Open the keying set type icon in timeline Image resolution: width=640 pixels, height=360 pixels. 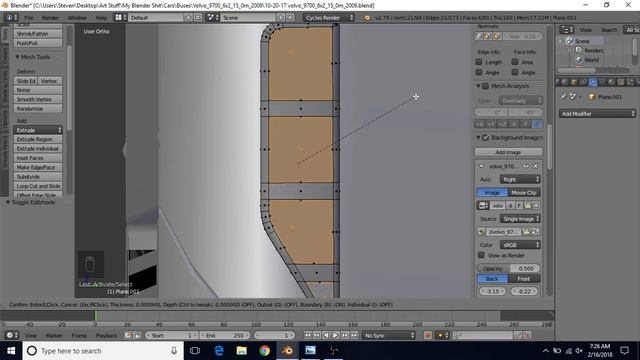pyautogui.click(x=442, y=335)
